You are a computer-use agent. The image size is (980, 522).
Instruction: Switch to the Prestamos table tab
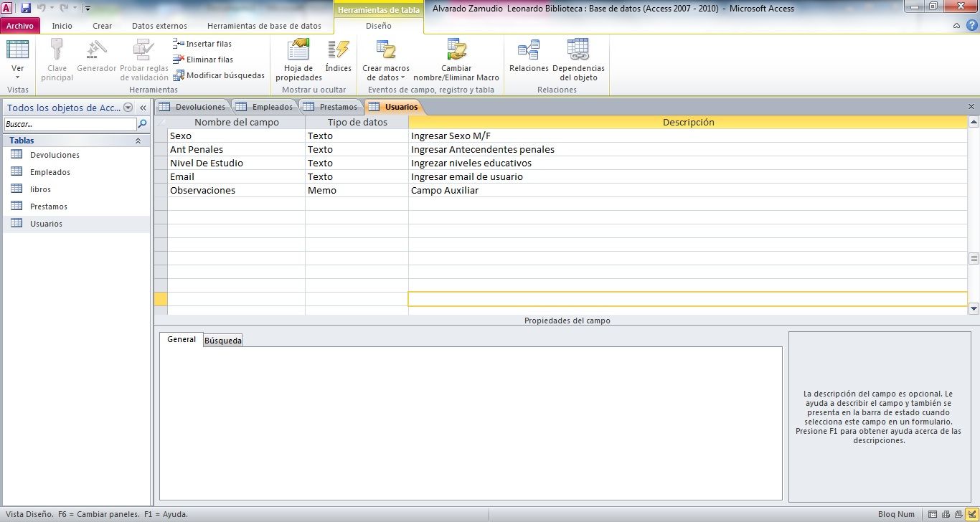tap(331, 107)
